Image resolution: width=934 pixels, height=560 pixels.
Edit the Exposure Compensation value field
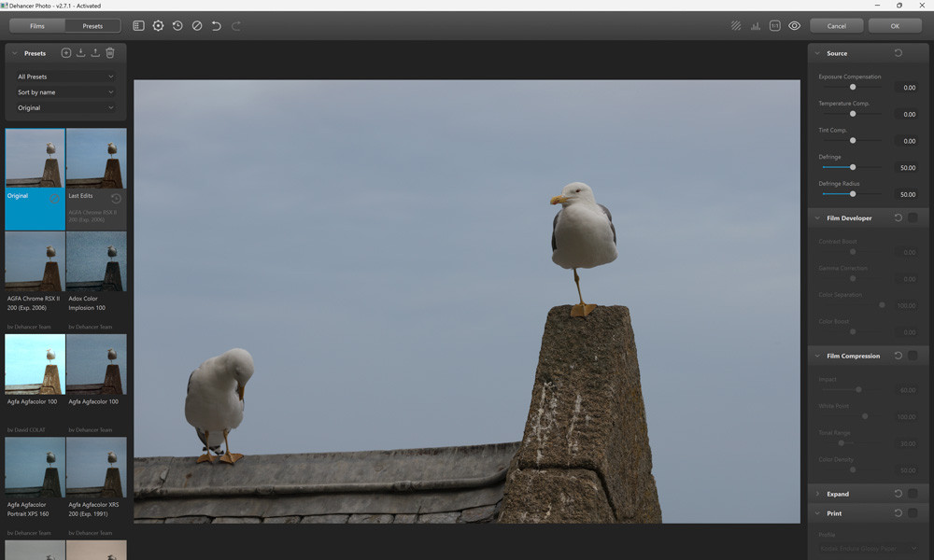[x=907, y=88]
